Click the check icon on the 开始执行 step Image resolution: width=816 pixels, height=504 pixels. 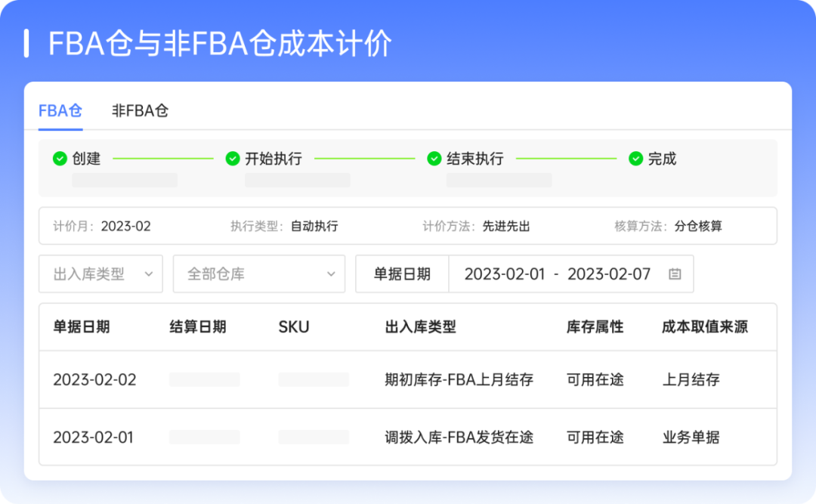point(232,159)
